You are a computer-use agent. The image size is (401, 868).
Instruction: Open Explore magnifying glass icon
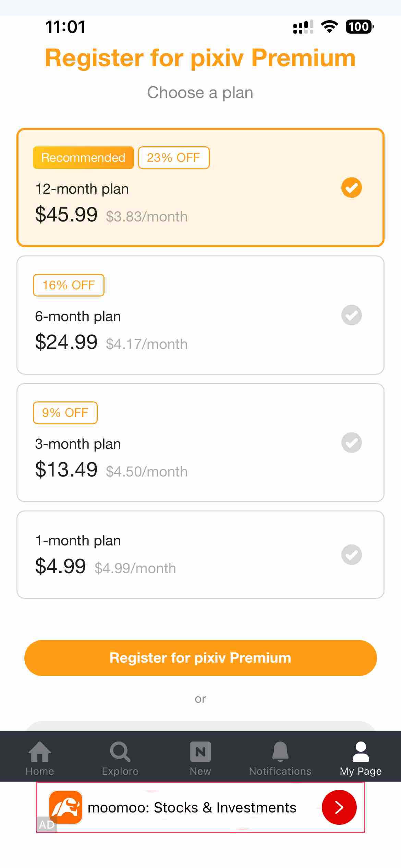pyautogui.click(x=120, y=752)
